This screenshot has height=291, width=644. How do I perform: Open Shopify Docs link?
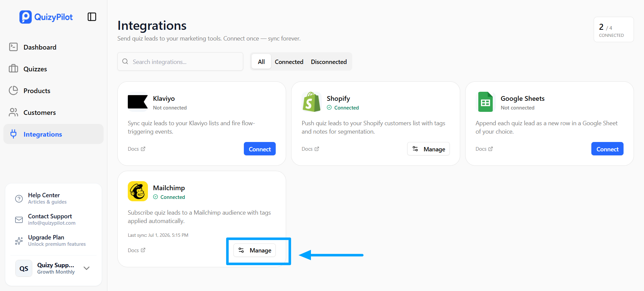click(x=310, y=149)
